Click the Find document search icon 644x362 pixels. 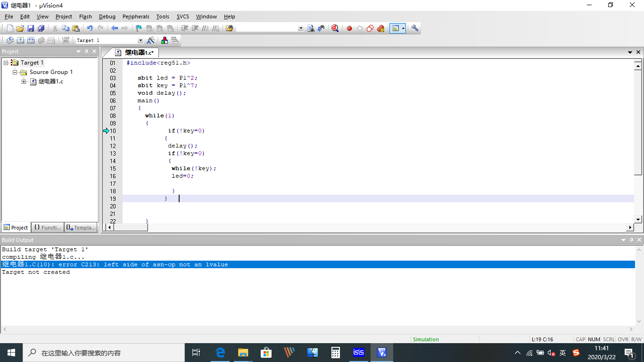311,28
